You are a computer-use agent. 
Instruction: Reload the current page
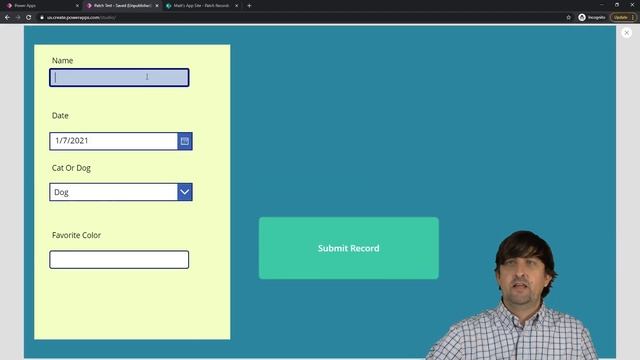tap(29, 18)
